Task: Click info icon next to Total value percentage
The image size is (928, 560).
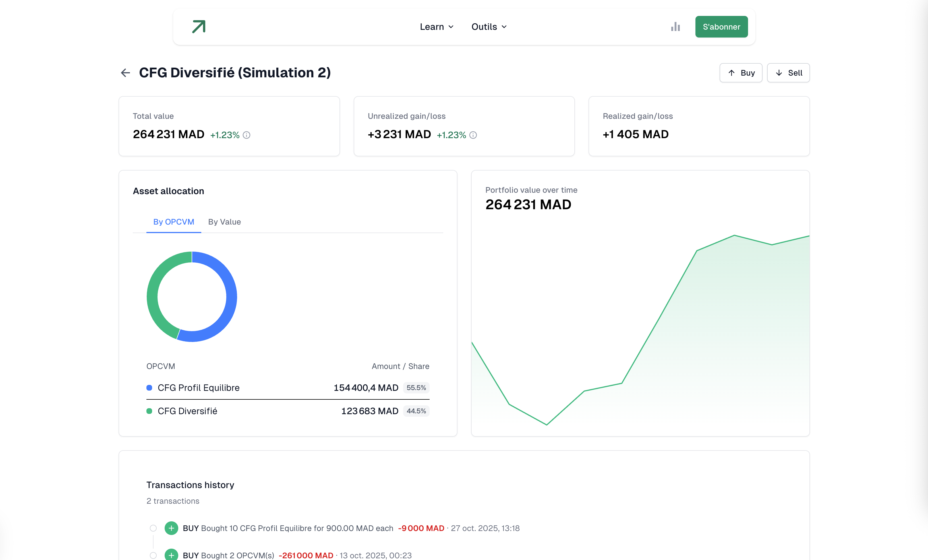Action: tap(246, 135)
